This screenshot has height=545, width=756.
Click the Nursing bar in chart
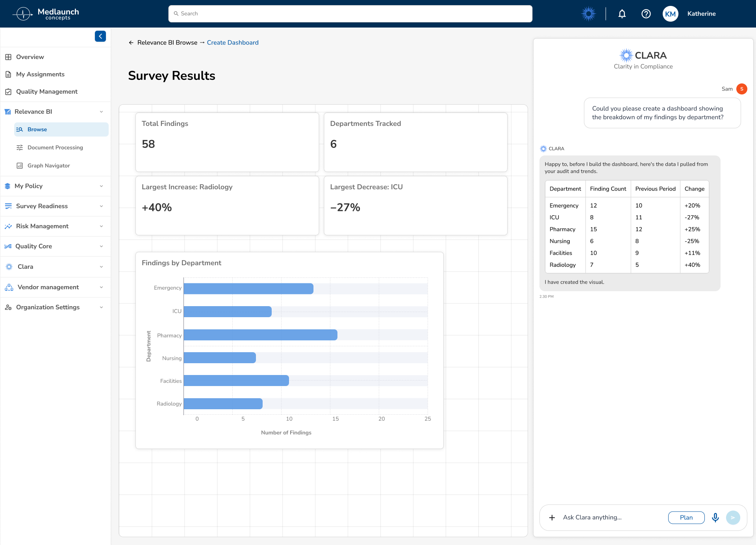220,358
